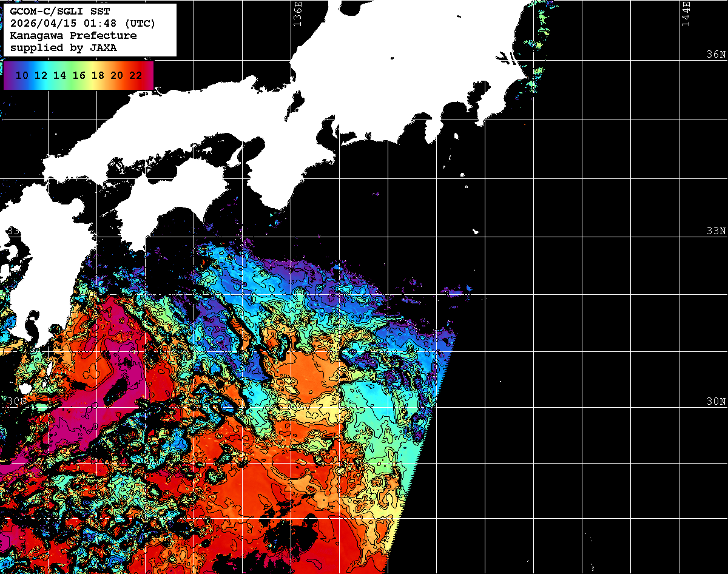728x574 pixels.
Task: Click the 12 value on color scale
Action: pos(41,76)
